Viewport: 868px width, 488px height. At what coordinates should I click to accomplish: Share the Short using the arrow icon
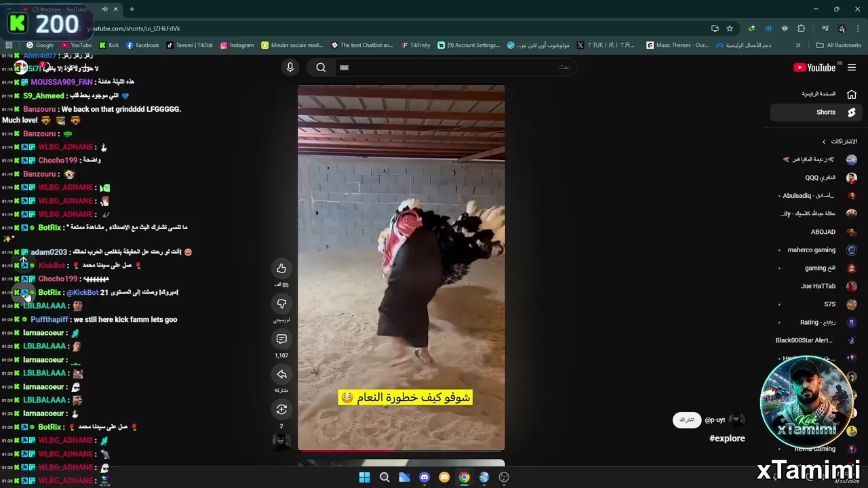coord(281,374)
